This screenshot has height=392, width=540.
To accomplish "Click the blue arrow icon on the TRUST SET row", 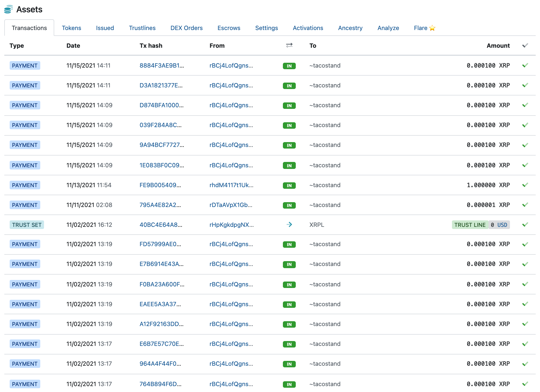I will [x=289, y=225].
